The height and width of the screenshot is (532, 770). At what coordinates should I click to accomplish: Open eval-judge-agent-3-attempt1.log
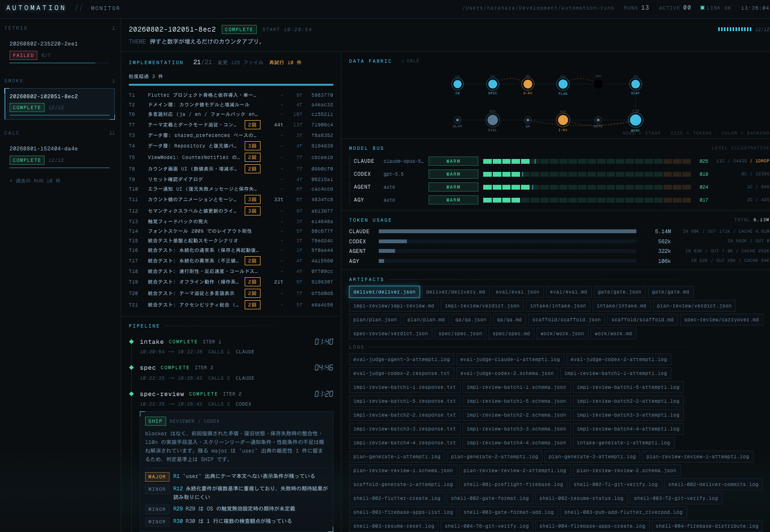(402, 360)
